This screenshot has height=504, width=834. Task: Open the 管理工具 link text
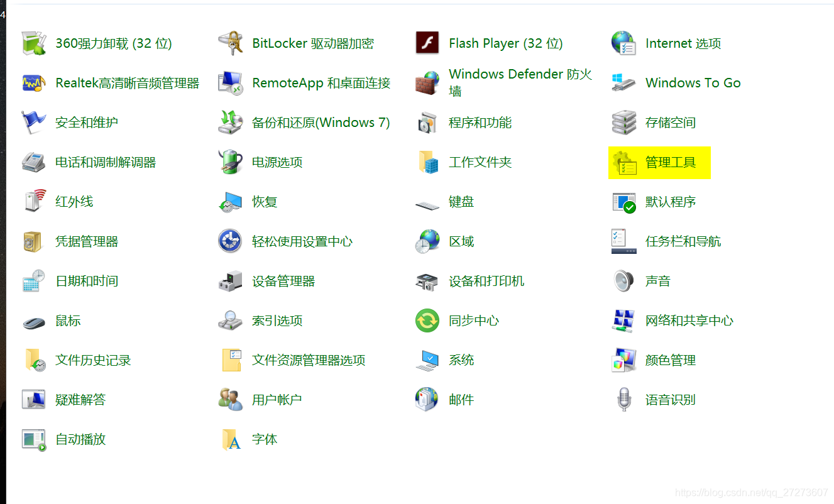coord(671,162)
